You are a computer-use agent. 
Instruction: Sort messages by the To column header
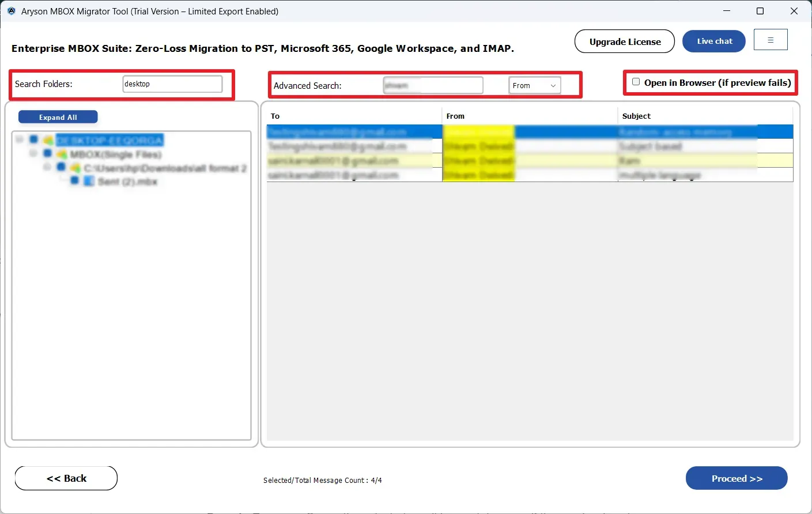pos(354,116)
